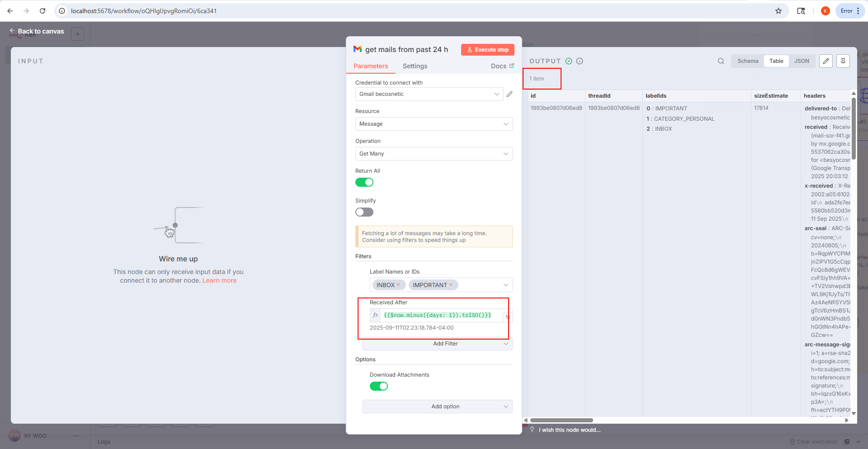Click the output info icon
Screen dimensions: 868x449
580,61
